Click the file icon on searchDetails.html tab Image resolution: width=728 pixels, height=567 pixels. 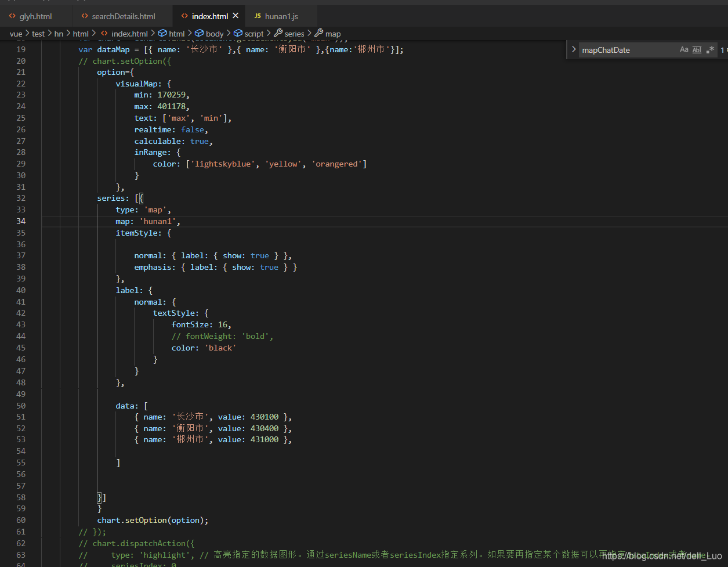click(85, 16)
